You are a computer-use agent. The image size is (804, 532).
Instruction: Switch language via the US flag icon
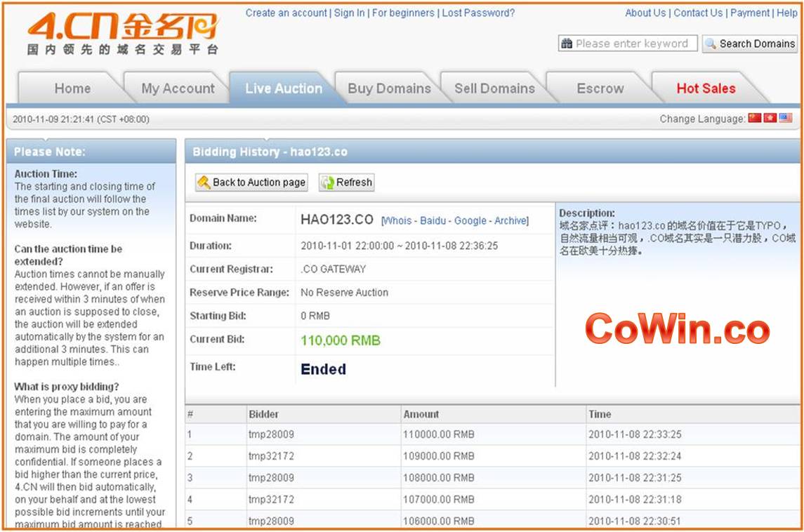click(786, 119)
